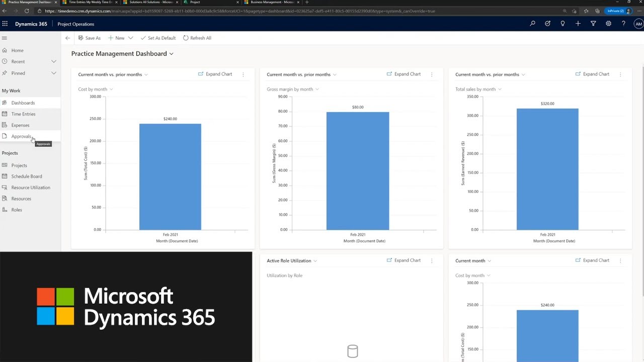The image size is (644, 362).
Task: Open more options for Total sales chart
Action: [620, 74]
